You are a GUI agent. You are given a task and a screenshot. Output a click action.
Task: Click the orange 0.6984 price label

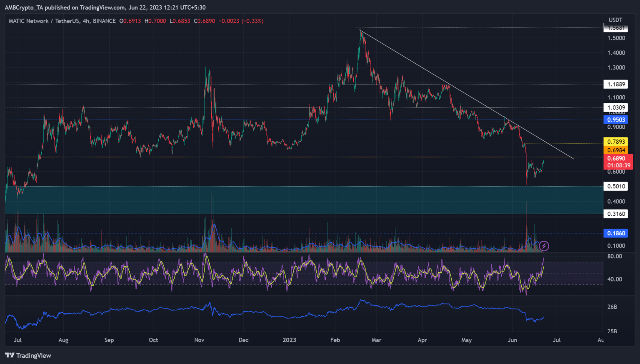[616, 150]
